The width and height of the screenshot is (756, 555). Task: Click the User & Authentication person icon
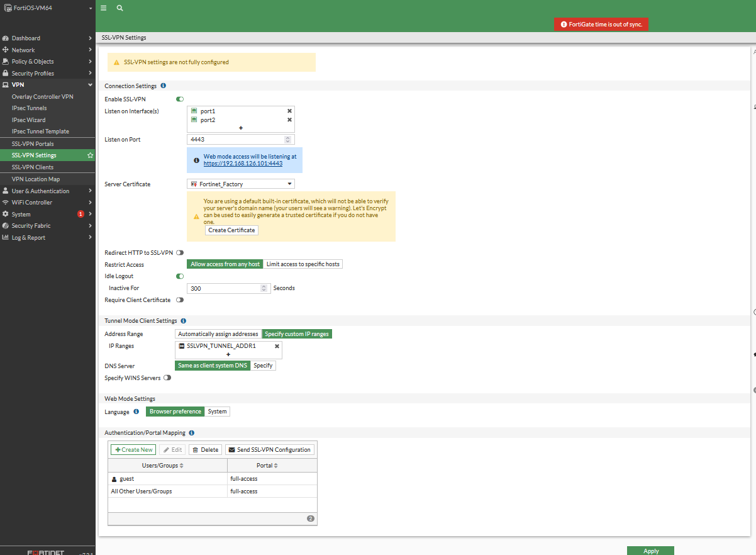pyautogui.click(x=6, y=191)
